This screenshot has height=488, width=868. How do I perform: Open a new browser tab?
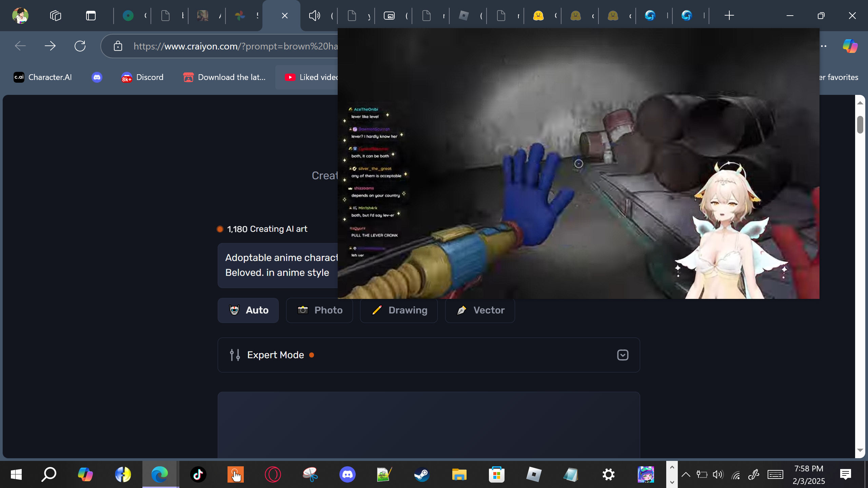point(729,16)
